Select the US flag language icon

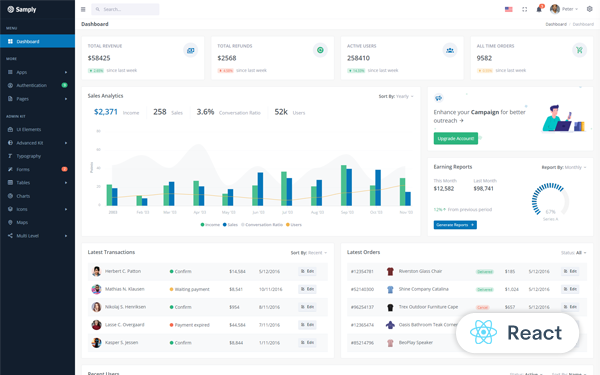[x=509, y=9]
